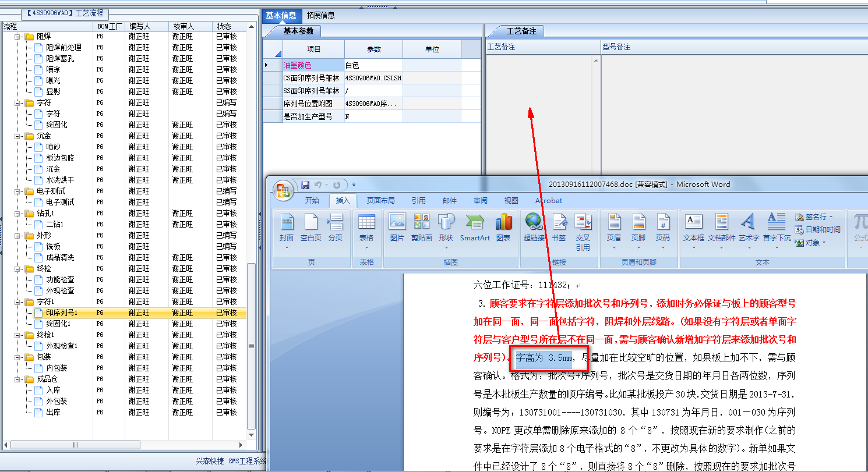
Task: Open document parts (文档部件)
Action: 722,231
